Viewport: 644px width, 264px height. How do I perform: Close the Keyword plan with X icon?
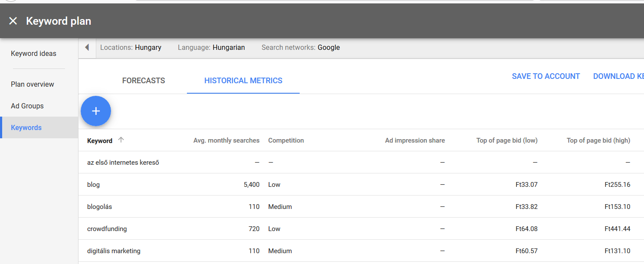[13, 21]
